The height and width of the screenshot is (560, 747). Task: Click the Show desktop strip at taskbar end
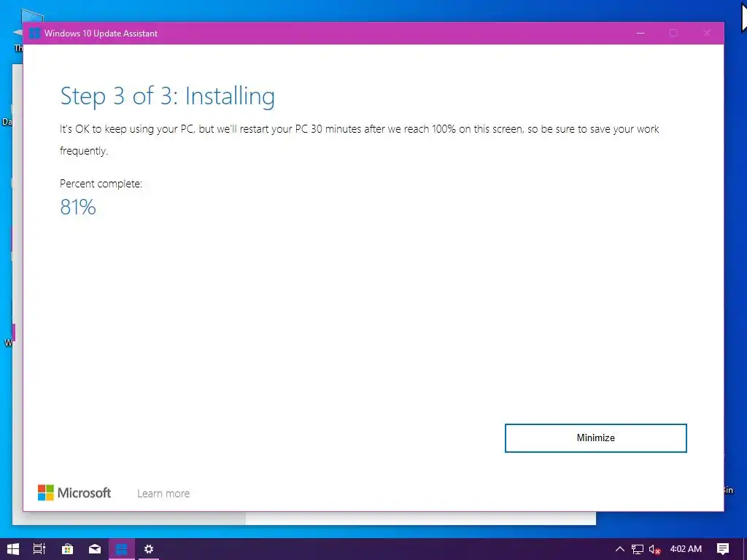[745, 549]
